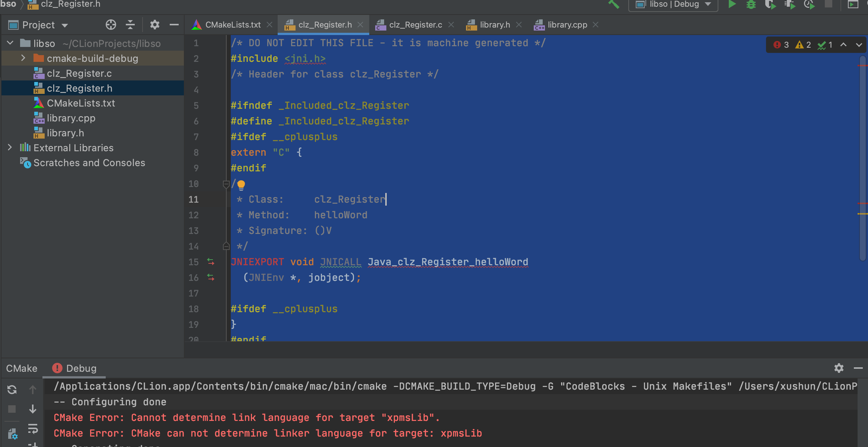Switch to the clz_Register.c editor tab
Image resolution: width=868 pixels, height=447 pixels.
415,25
